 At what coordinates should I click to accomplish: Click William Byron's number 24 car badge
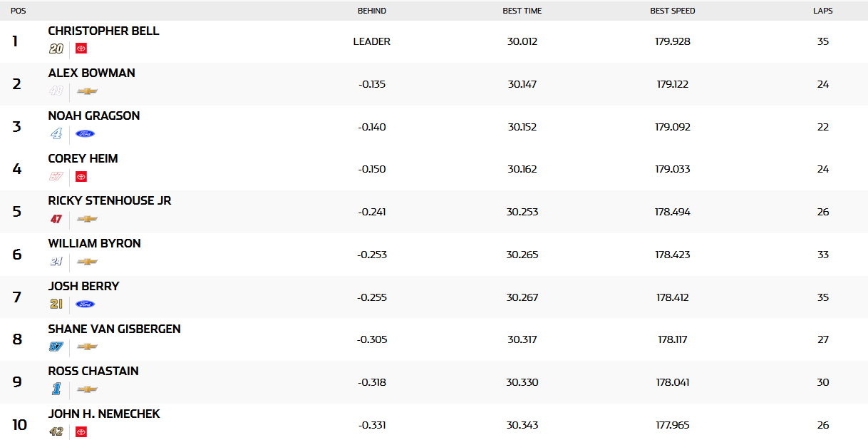click(x=56, y=262)
